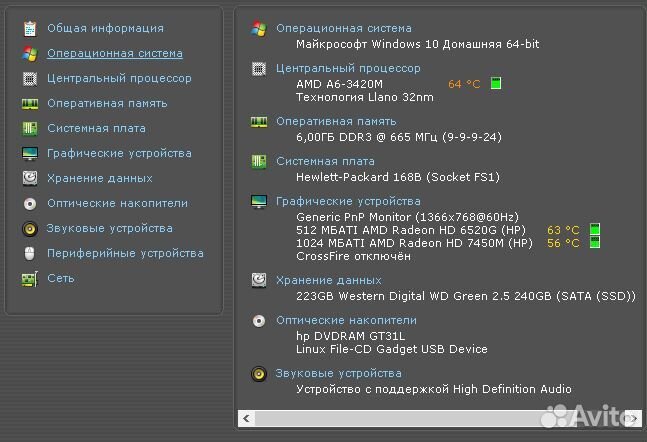Click Хранение данных heading link in summary
Screen dimensions: 647x442
click(x=329, y=280)
